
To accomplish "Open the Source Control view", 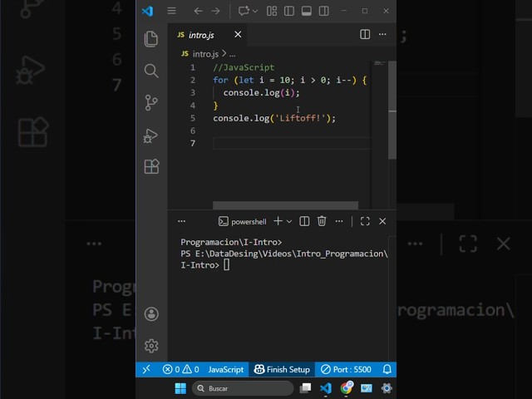I will pos(151,102).
